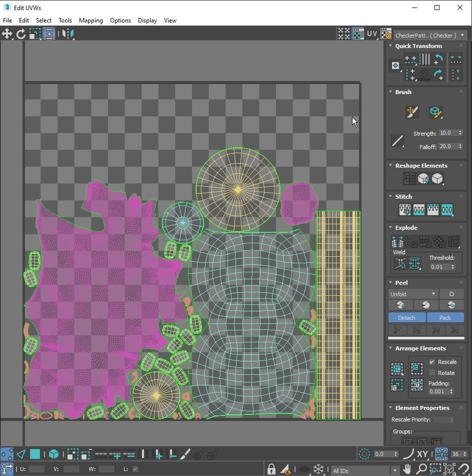Uncheck the Rescale checkbox
472x476 pixels.
(x=432, y=362)
